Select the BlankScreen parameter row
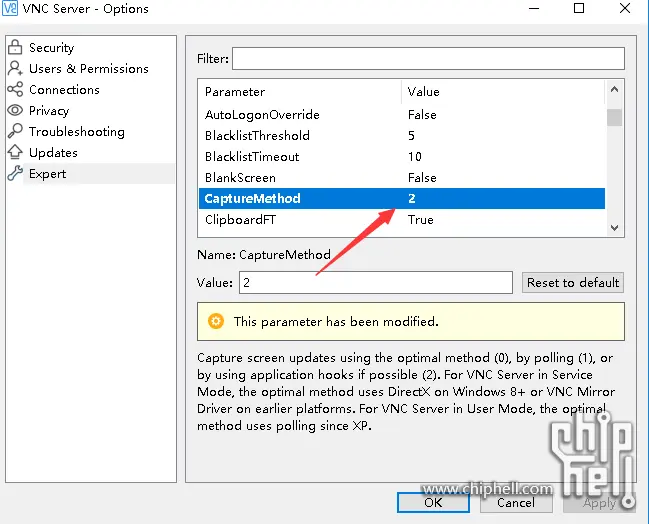Screen dimensions: 649x524 pos(402,178)
